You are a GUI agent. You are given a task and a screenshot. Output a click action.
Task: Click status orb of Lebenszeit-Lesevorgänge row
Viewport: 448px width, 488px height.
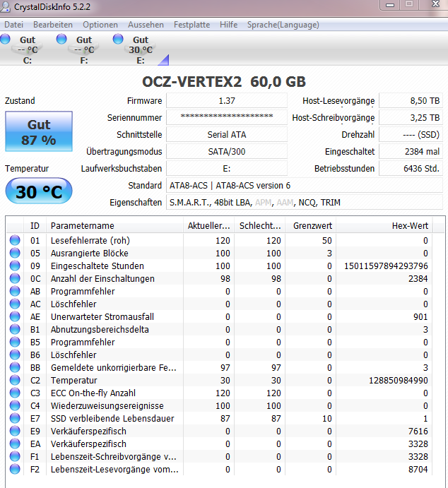coord(15,469)
